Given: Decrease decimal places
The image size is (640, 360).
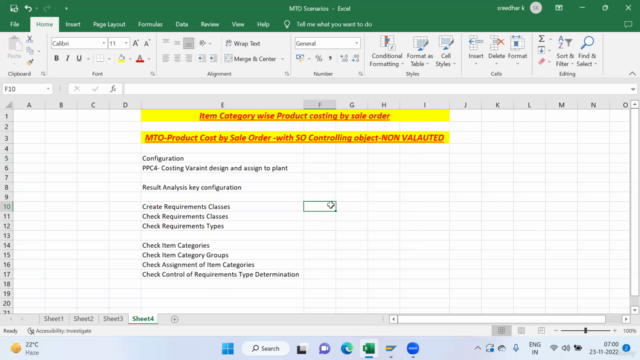Looking at the screenshot, I should tap(356, 59).
